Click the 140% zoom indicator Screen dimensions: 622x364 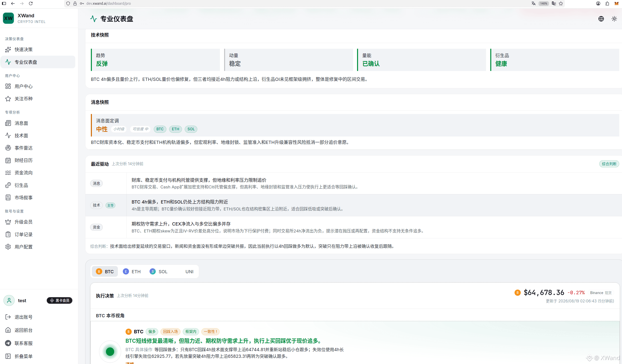tap(544, 3)
